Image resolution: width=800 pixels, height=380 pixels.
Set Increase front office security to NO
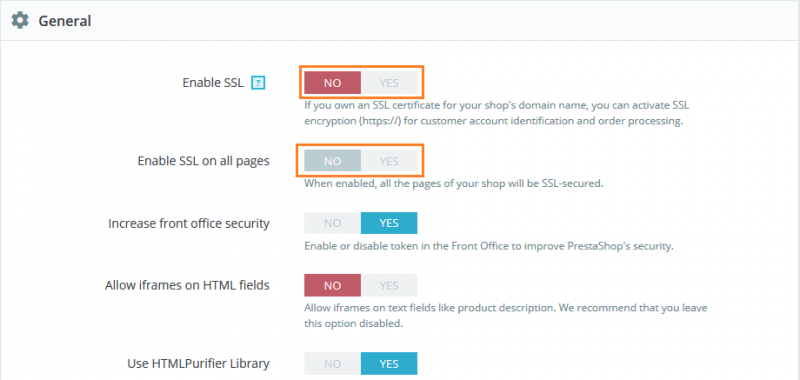click(333, 223)
